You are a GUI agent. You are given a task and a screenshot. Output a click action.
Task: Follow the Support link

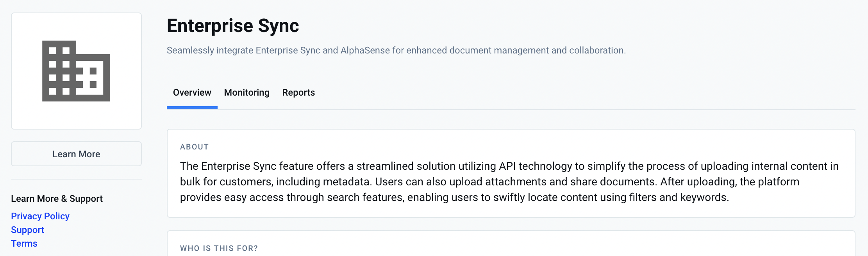[x=28, y=230]
